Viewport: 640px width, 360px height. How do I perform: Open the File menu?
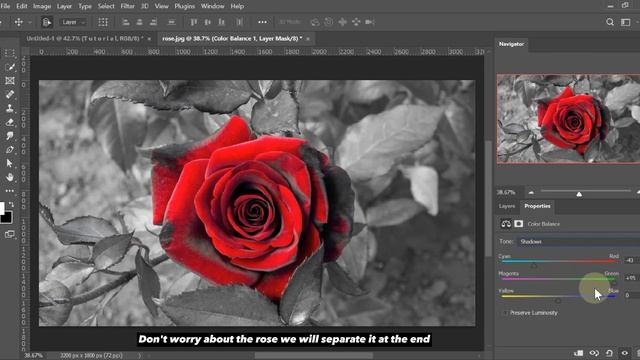click(x=5, y=6)
